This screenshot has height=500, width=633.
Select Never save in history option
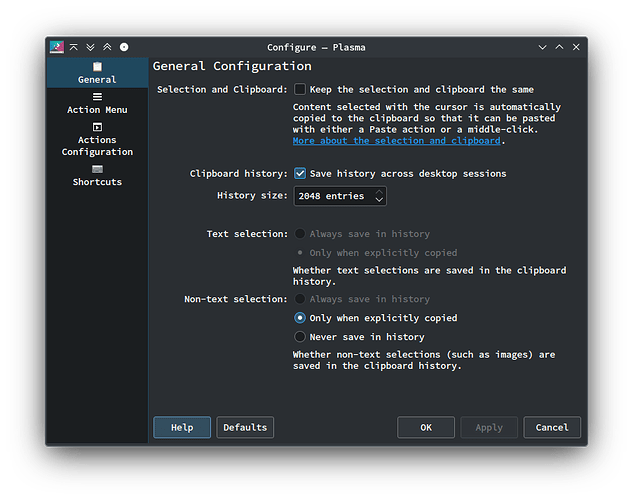pyautogui.click(x=300, y=337)
